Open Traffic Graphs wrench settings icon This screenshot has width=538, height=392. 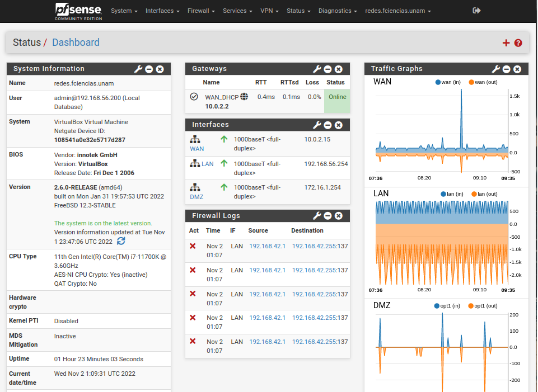coord(495,69)
